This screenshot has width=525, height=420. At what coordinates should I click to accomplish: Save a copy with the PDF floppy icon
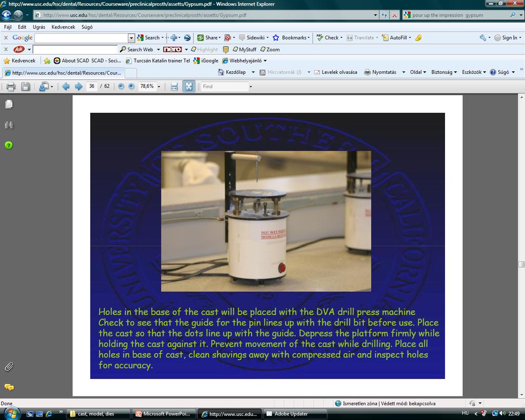(x=26, y=87)
